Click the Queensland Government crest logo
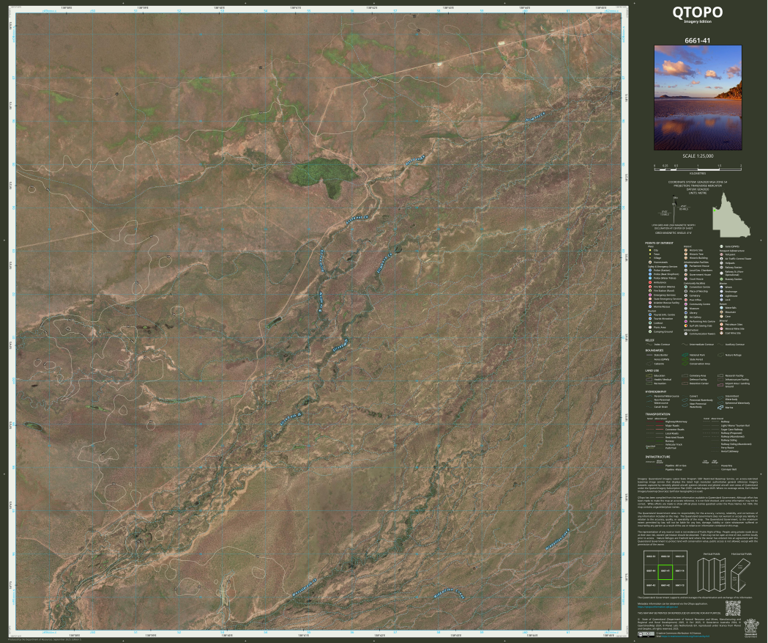Image resolution: width=768 pixels, height=643 pixels. [x=751, y=628]
